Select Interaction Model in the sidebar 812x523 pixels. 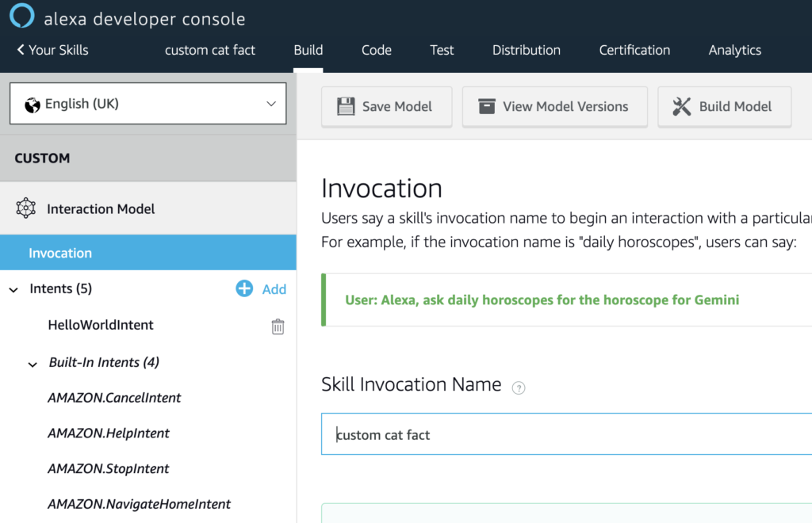[x=148, y=208]
